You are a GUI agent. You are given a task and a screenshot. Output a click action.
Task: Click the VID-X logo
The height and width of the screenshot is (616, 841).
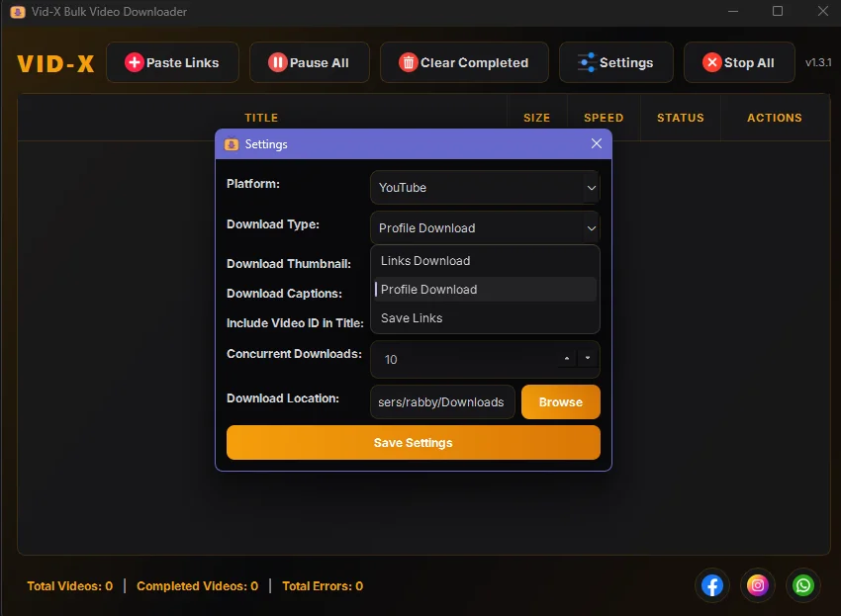tap(55, 64)
